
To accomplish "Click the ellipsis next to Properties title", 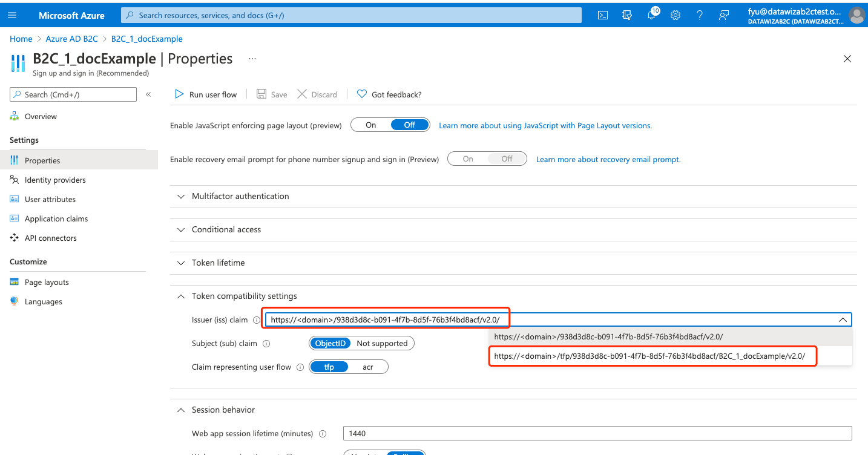I will tap(252, 59).
